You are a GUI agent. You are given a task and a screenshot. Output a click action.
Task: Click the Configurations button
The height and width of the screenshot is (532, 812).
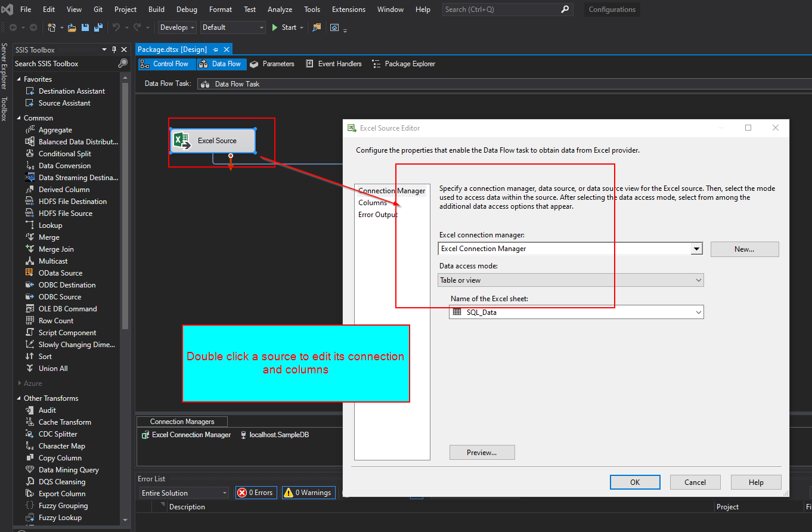tap(612, 10)
